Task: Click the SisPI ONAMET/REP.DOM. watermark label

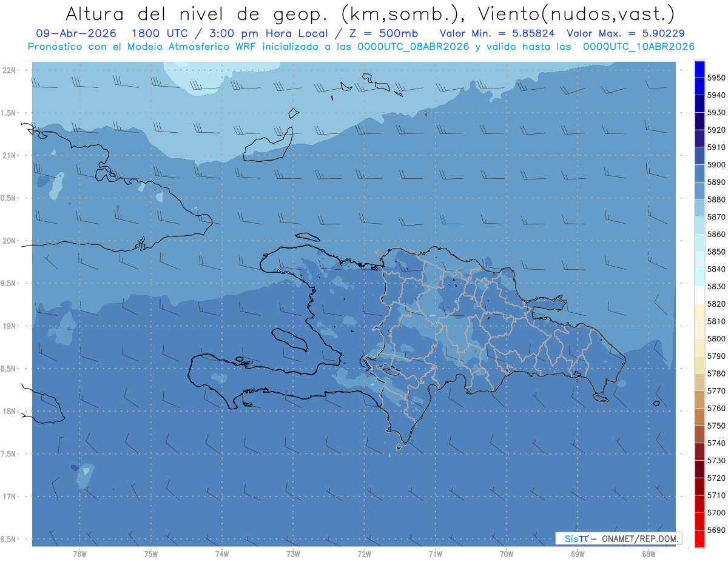Action: [618, 538]
